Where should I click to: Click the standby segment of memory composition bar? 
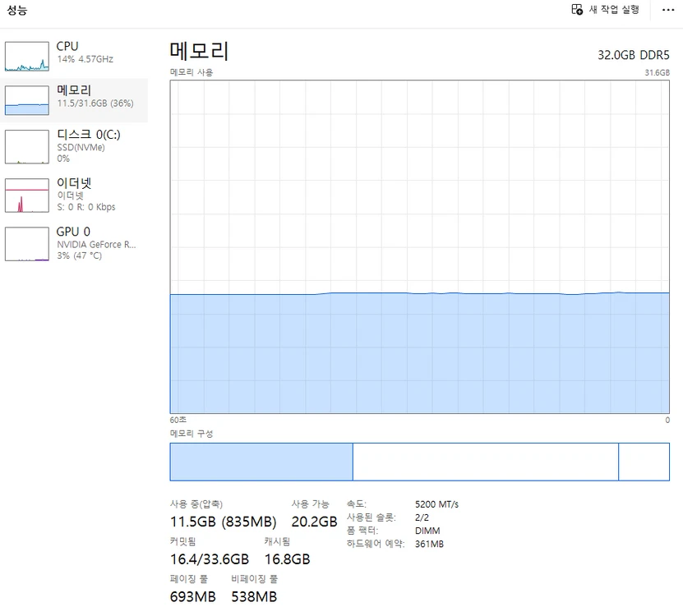point(486,462)
